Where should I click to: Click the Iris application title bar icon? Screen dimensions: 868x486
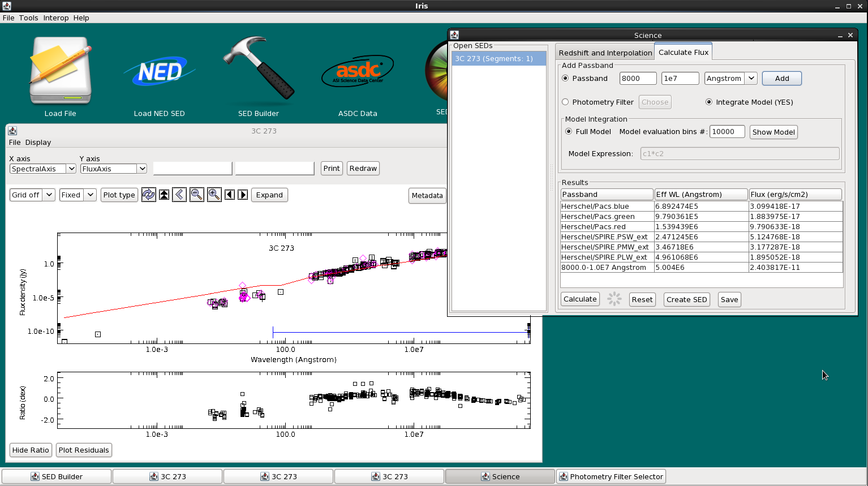[6, 6]
